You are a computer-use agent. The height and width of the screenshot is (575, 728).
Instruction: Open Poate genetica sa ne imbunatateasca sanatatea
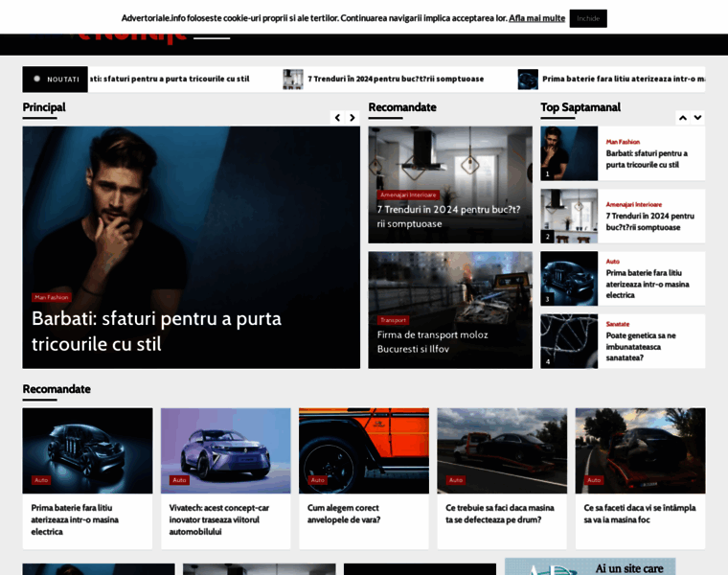pyautogui.click(x=641, y=347)
